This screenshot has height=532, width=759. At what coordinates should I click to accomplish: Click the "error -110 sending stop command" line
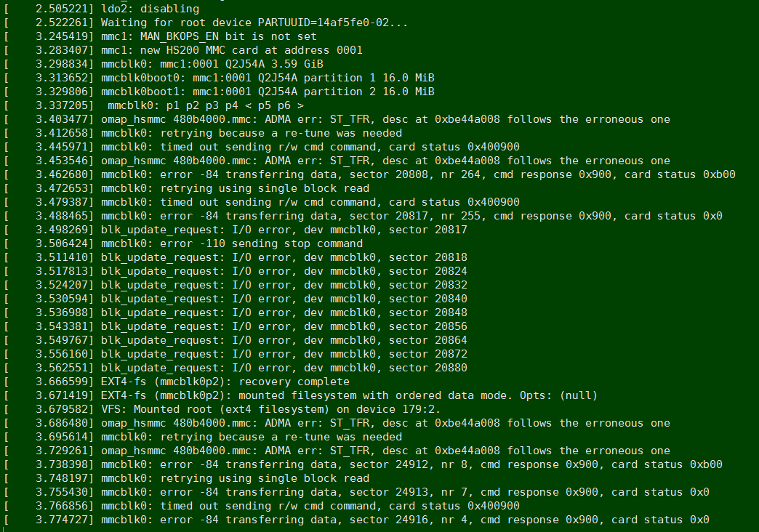231,243
